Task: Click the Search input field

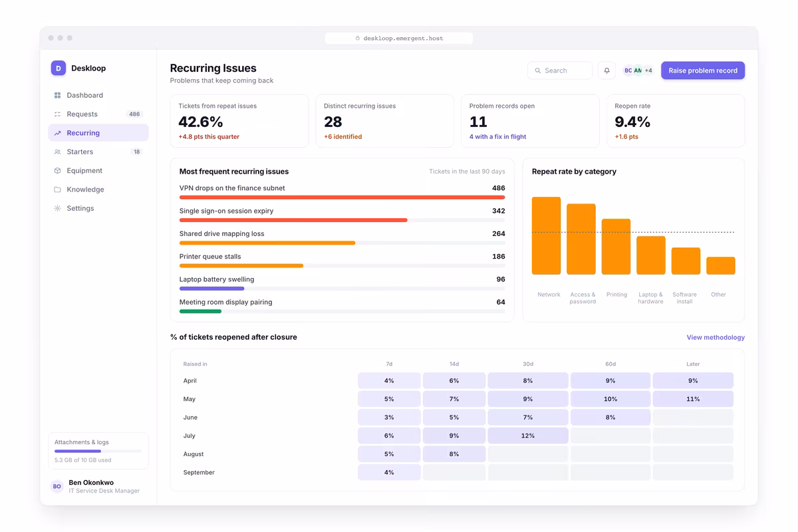Action: (x=560, y=70)
